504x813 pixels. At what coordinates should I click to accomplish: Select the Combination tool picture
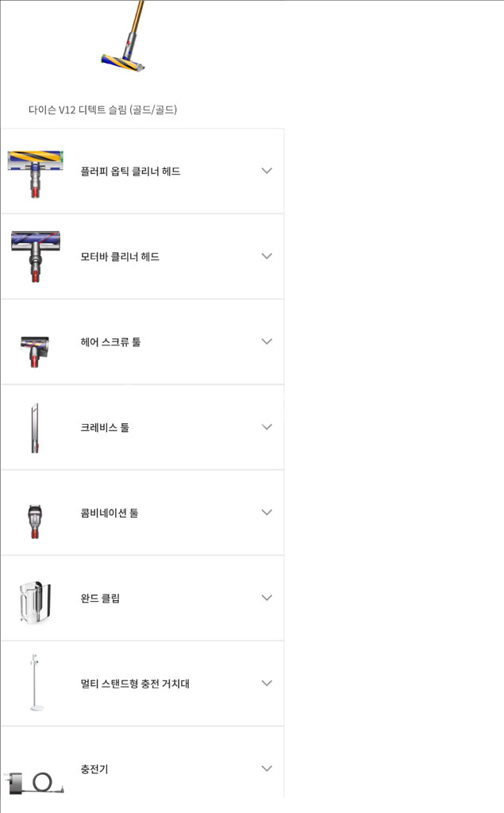(35, 519)
